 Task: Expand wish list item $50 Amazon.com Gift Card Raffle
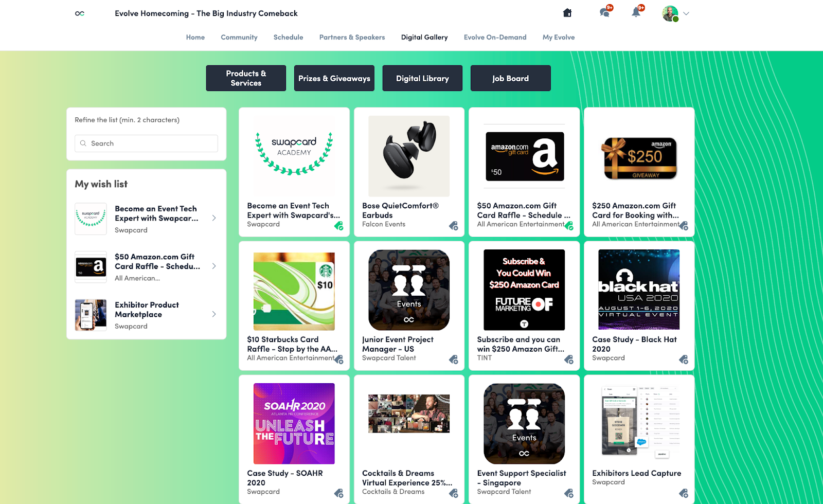214,266
